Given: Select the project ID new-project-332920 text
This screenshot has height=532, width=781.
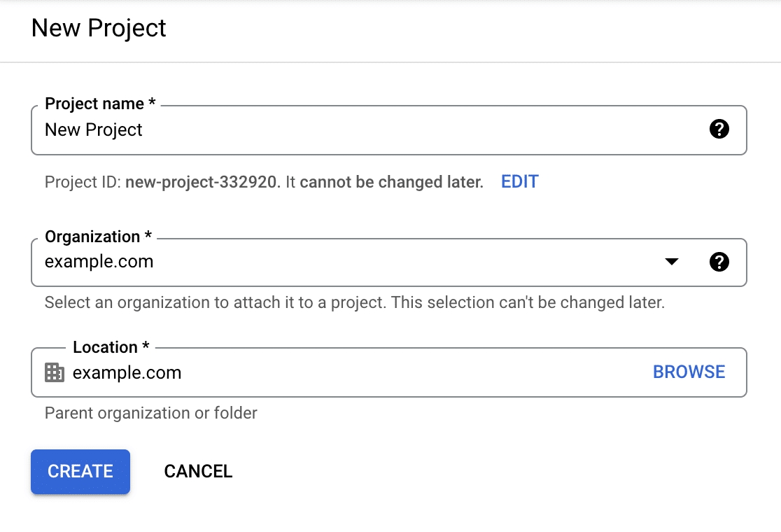Looking at the screenshot, I should pos(203,183).
